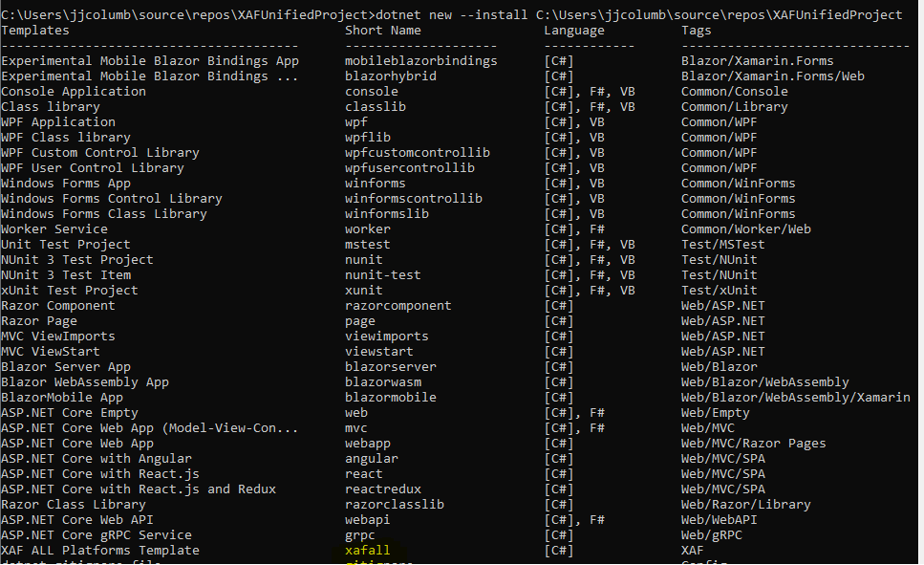
Task: Click 'grpc' short name
Action: pyautogui.click(x=360, y=536)
